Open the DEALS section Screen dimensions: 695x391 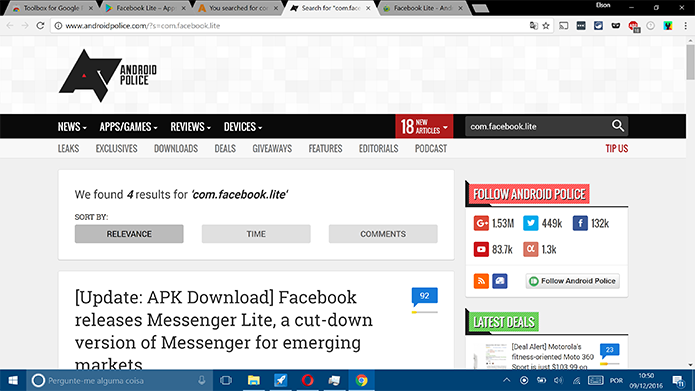(225, 149)
